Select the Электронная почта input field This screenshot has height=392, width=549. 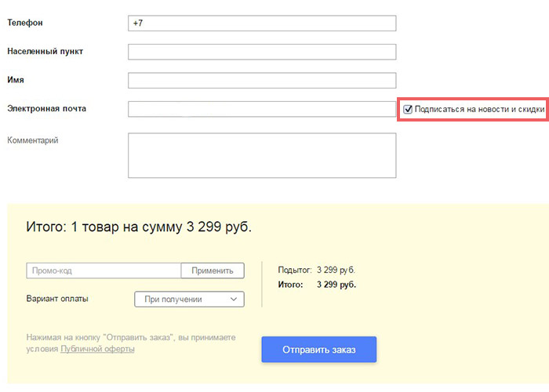click(262, 109)
